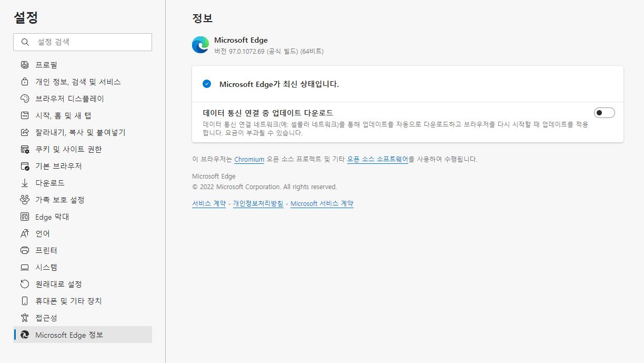Click the Microsoft Edge가 최신 상태입니다 message
This screenshot has width=644, height=363.
[279, 84]
